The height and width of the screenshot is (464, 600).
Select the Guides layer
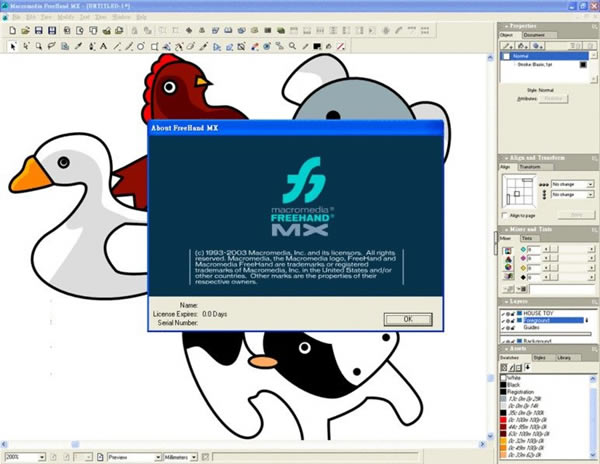tap(531, 327)
